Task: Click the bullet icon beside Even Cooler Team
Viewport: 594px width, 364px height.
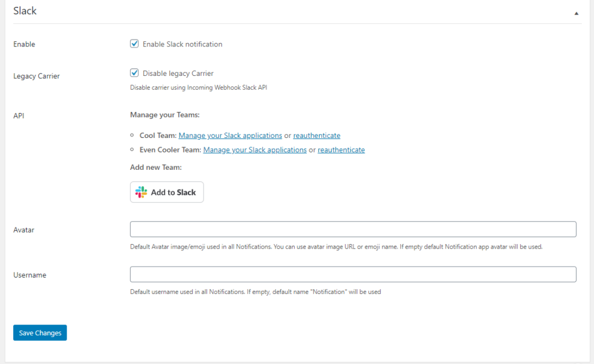Action: pyautogui.click(x=132, y=150)
